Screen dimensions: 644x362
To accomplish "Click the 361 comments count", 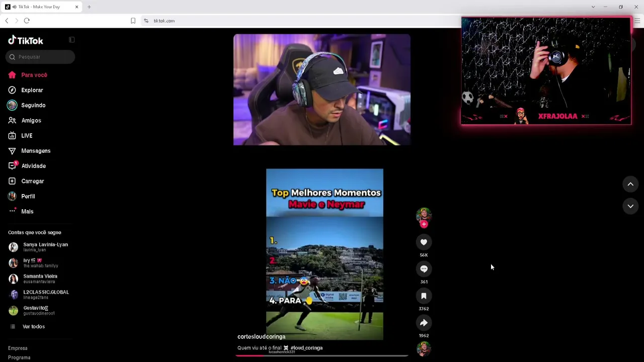I will click(x=424, y=282).
